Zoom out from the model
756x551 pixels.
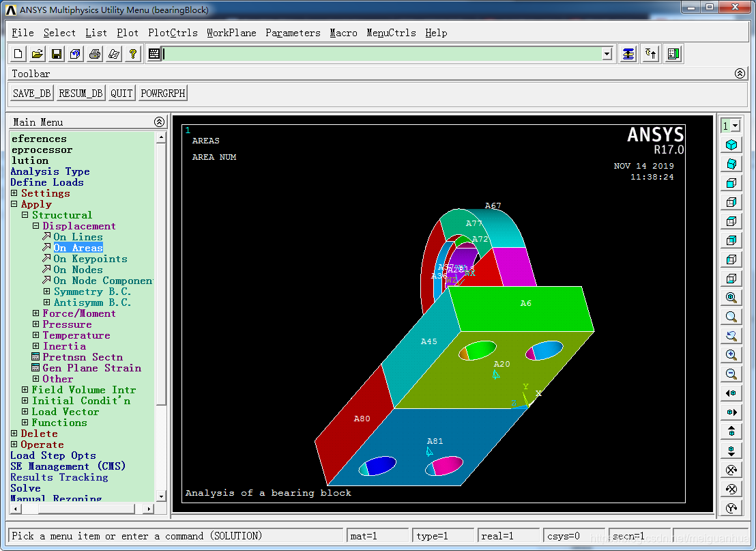(731, 374)
